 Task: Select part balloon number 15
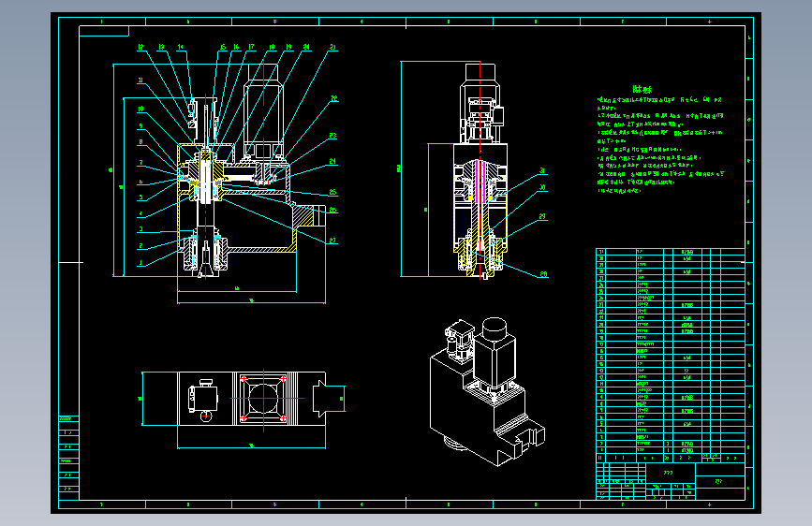tap(223, 47)
